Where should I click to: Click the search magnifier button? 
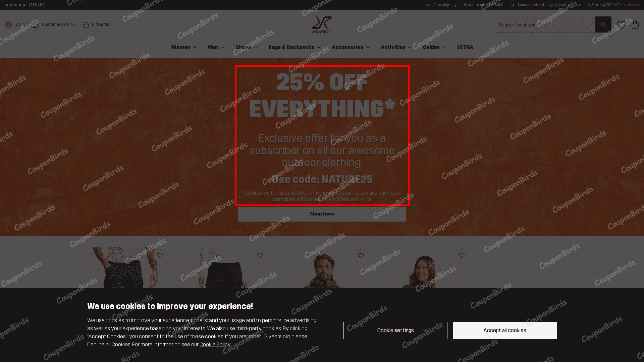tap(603, 24)
